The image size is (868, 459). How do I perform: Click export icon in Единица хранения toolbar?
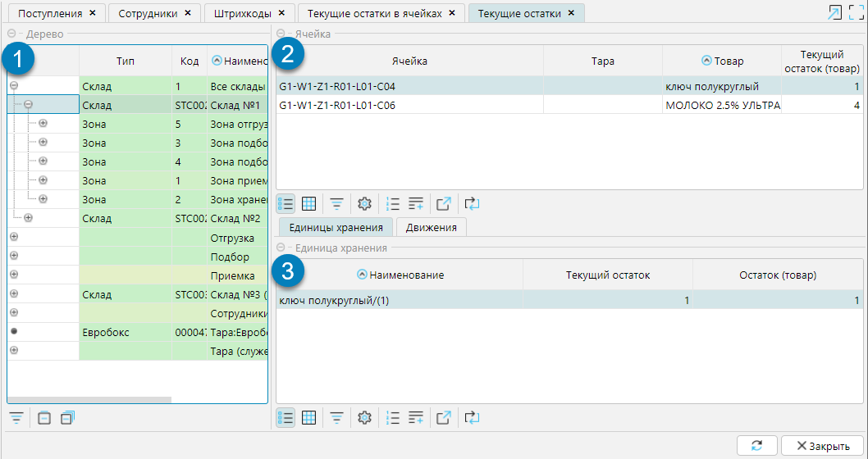(x=444, y=418)
